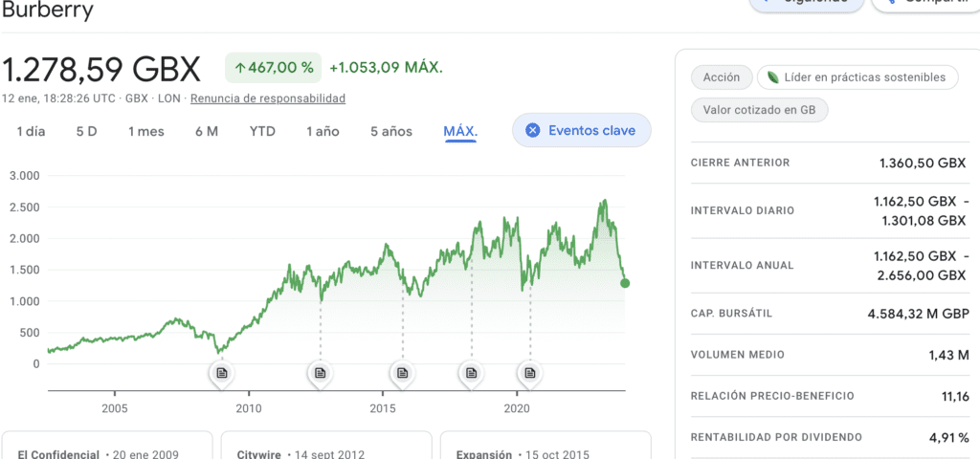Select the 1 año time range
This screenshot has width=980, height=459.
coord(323,132)
